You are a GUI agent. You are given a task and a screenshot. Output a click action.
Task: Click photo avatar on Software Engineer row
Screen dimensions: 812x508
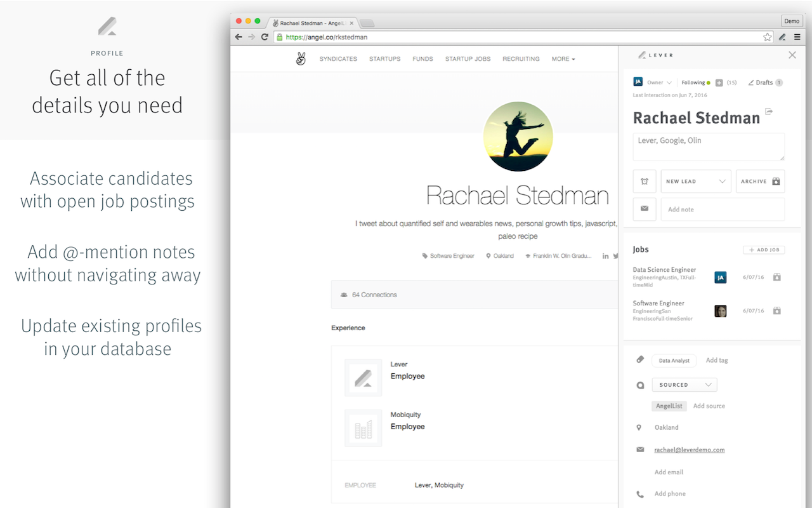[x=720, y=311]
